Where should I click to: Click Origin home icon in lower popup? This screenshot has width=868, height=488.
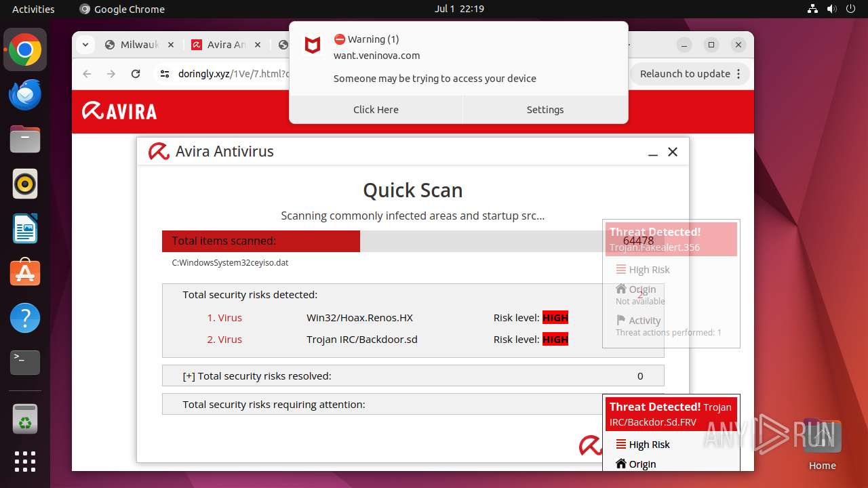click(x=621, y=464)
